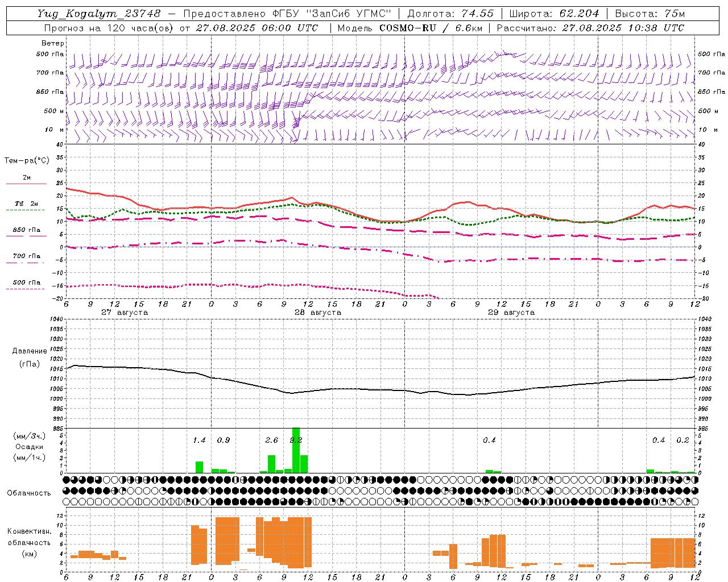Click the computed time 27.08.2025 10:38 UTC

pyautogui.click(x=623, y=28)
